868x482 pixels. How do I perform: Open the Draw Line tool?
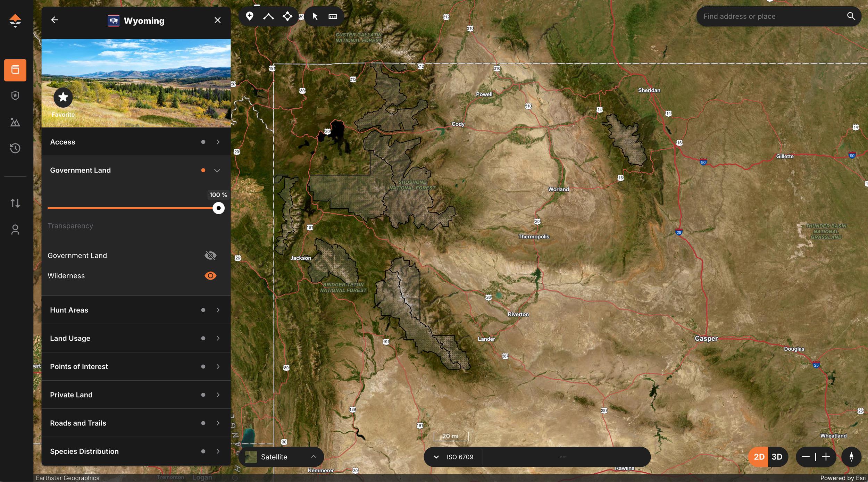coord(268,16)
